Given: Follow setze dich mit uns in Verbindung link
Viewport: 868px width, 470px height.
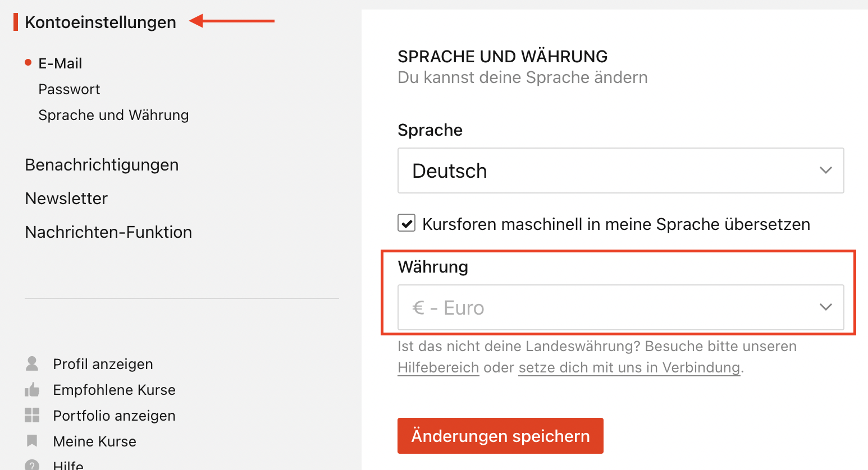Looking at the screenshot, I should coord(629,367).
